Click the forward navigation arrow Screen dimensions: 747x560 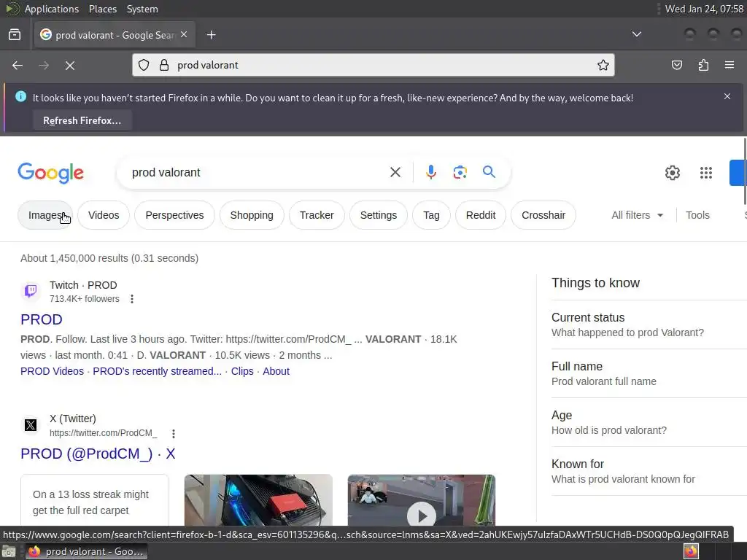pos(44,65)
